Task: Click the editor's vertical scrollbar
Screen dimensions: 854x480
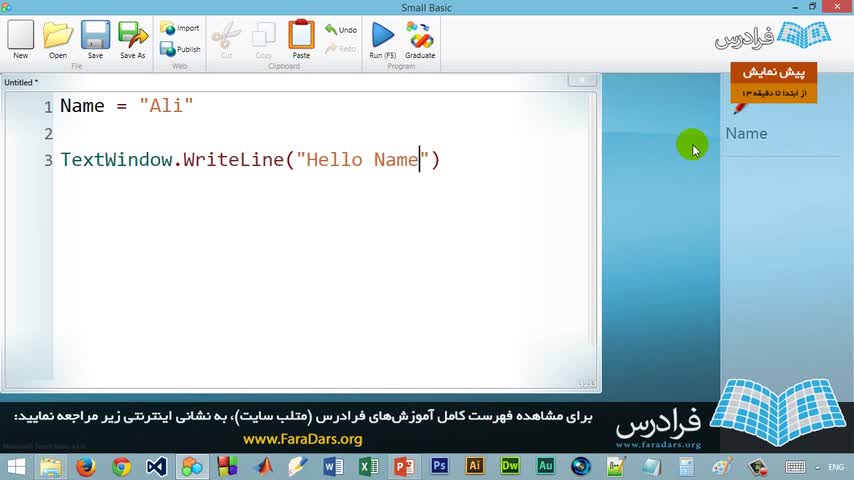Action: pos(593,218)
